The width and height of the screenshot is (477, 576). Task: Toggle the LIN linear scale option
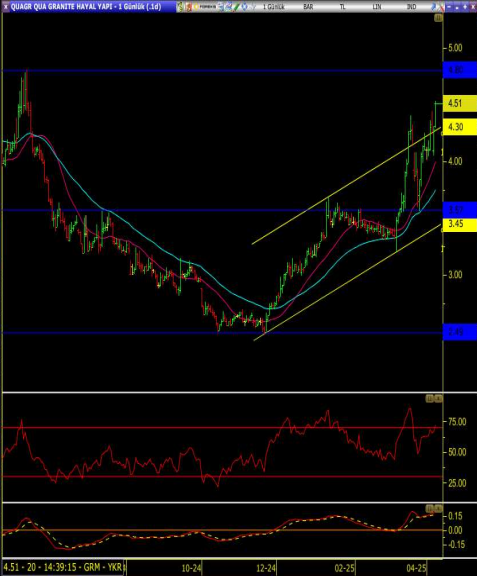pyautogui.click(x=377, y=7)
